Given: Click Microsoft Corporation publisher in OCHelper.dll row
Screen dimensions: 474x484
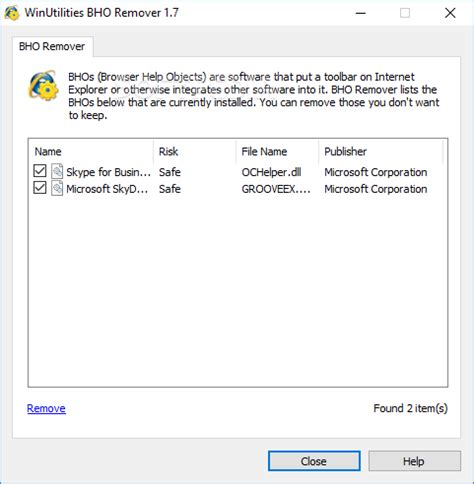Looking at the screenshot, I should (376, 172).
